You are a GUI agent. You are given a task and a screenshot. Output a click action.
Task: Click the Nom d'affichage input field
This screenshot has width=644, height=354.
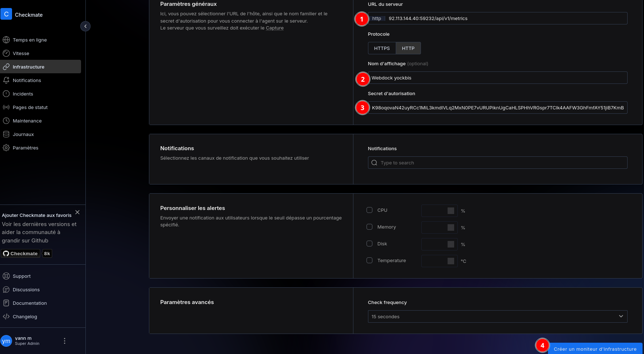point(497,78)
